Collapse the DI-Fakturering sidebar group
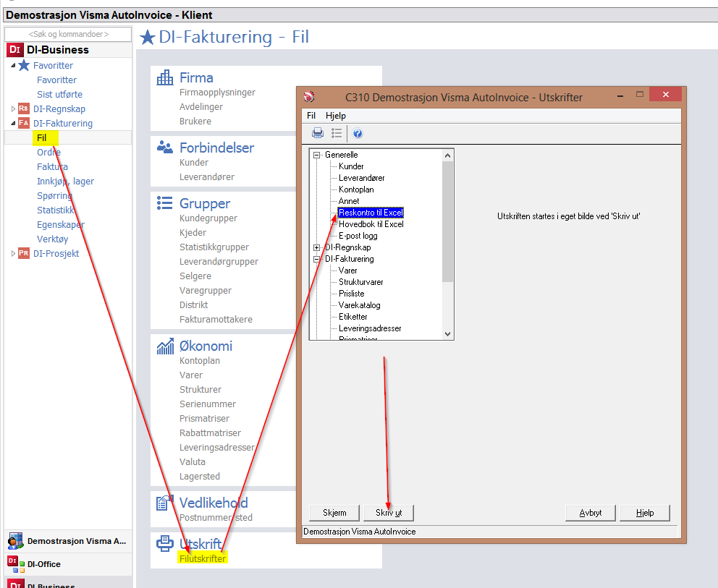The width and height of the screenshot is (718, 588). click(x=13, y=123)
